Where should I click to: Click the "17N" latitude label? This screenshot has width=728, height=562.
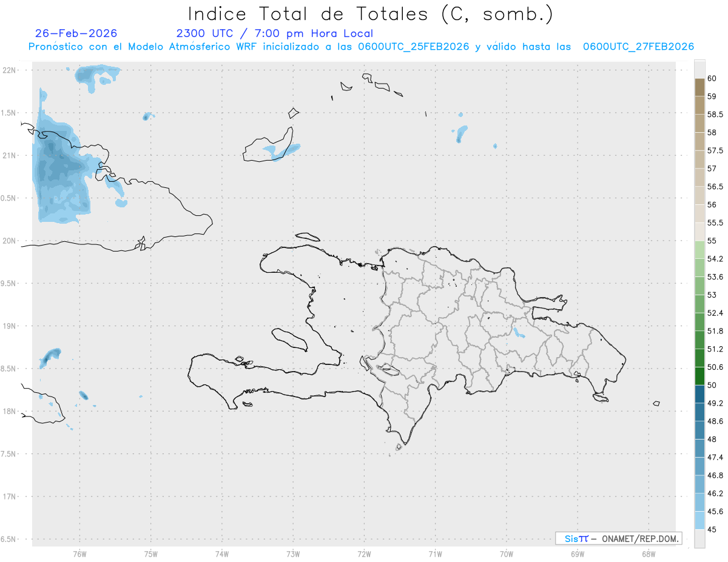coord(9,497)
